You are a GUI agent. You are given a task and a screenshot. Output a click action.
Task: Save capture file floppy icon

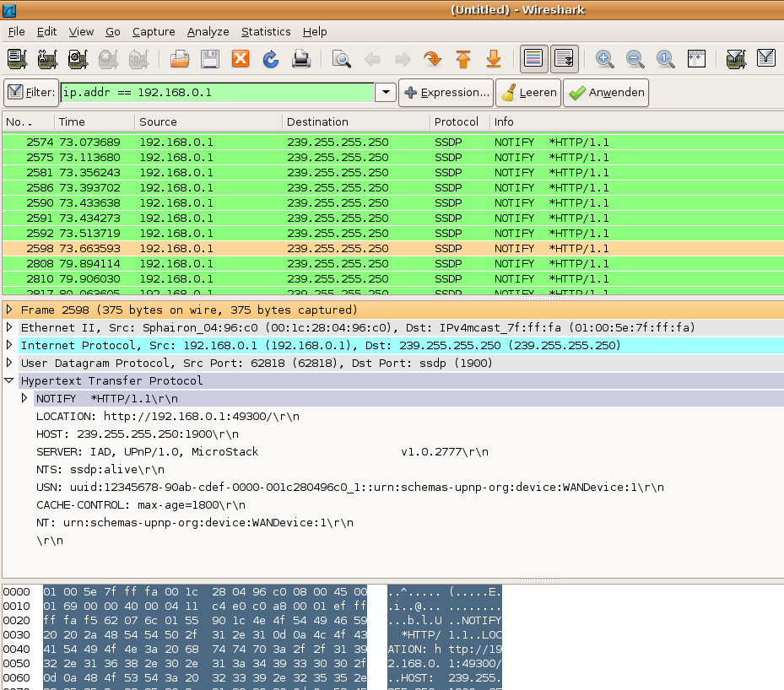coord(210,59)
